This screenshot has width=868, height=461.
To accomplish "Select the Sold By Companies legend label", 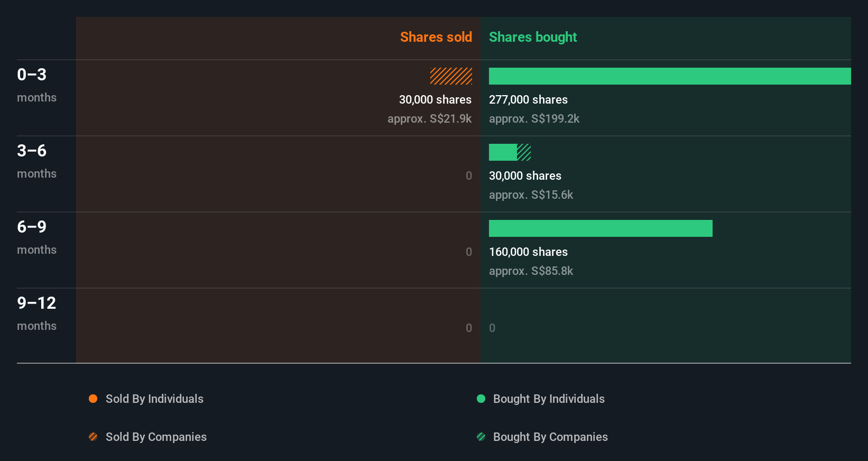I will click(x=156, y=437).
